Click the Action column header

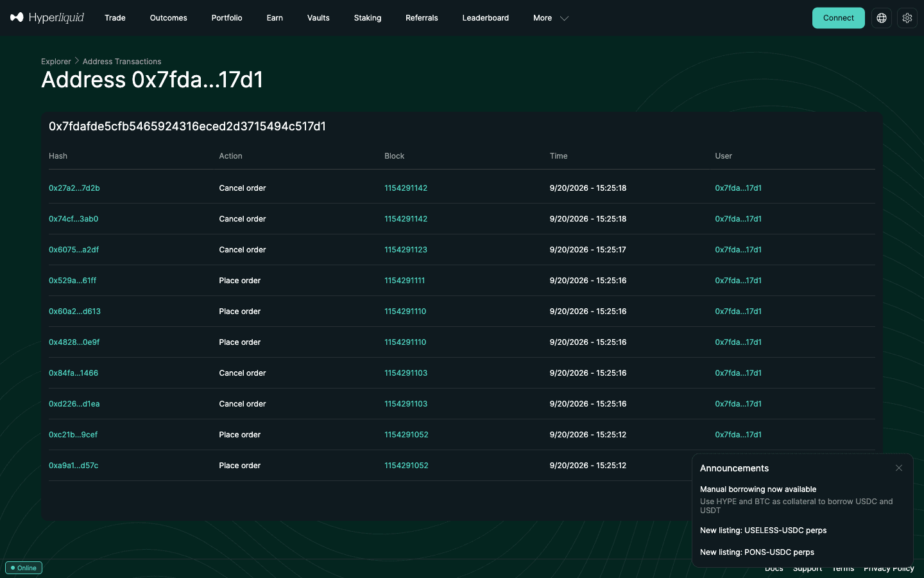[231, 156]
